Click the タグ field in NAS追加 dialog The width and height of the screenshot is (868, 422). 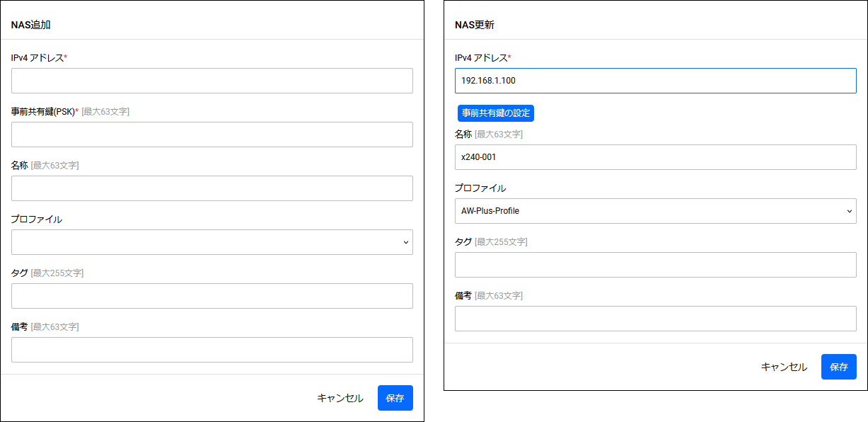[x=212, y=296]
